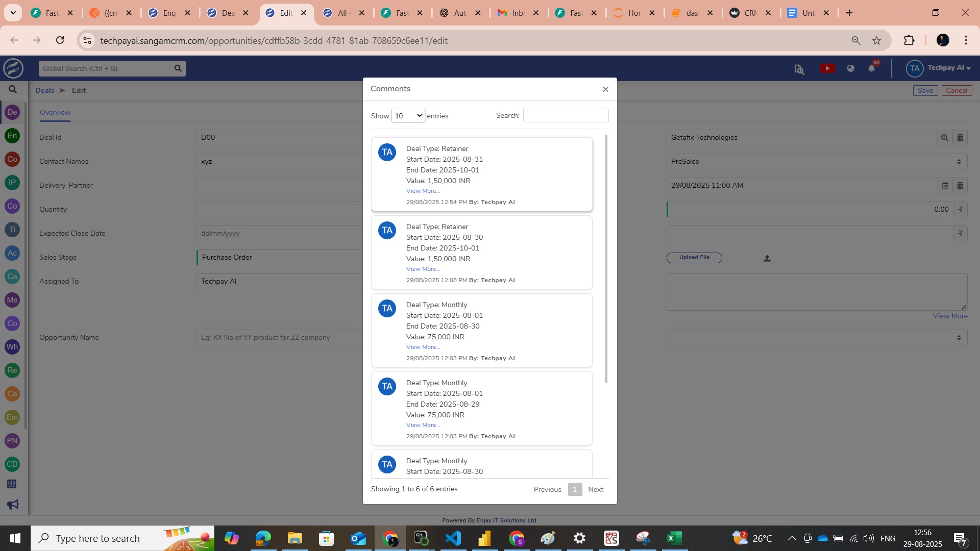
Task: Click the notifications bell icon
Action: pos(871,68)
